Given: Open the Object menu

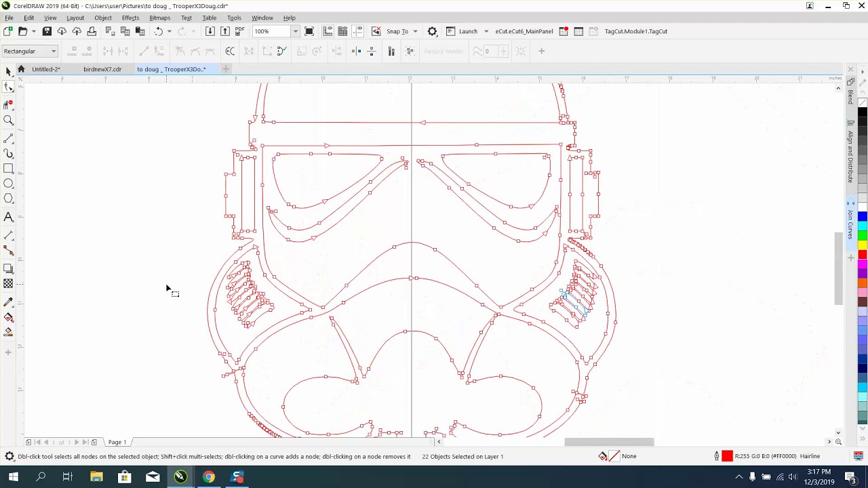Looking at the screenshot, I should click(x=103, y=18).
